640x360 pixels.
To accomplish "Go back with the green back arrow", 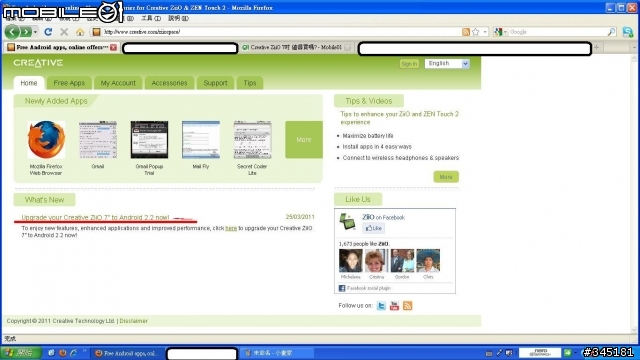I will [12, 31].
